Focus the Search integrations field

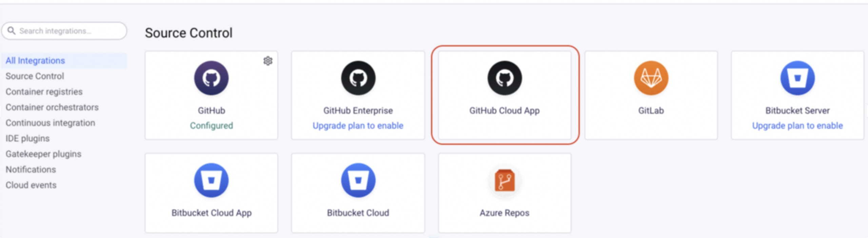[64, 31]
